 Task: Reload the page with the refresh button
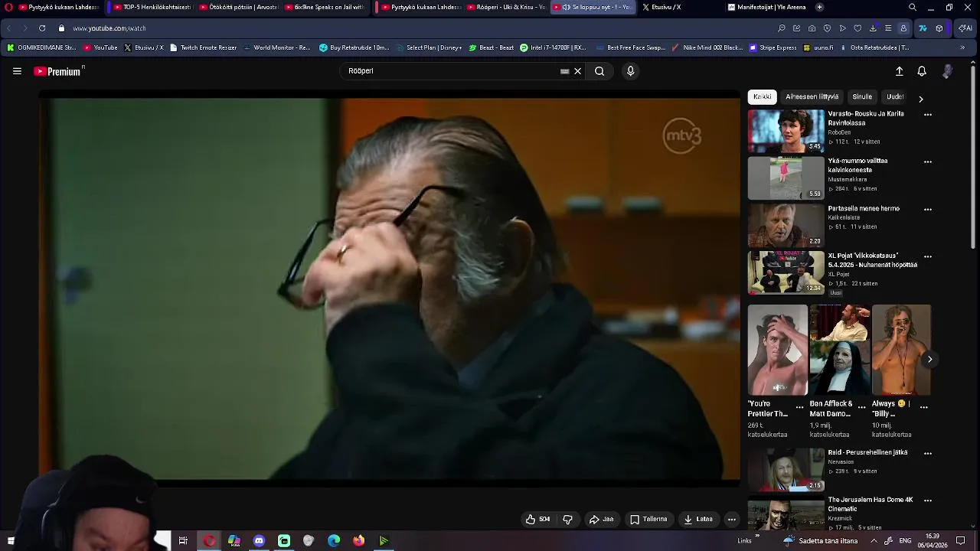[42, 28]
